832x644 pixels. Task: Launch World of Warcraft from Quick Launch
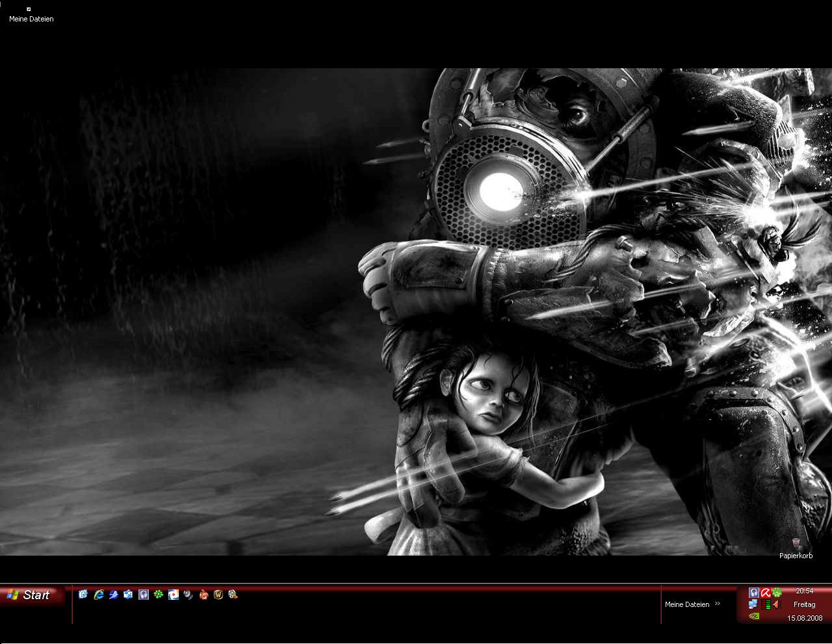(218, 594)
